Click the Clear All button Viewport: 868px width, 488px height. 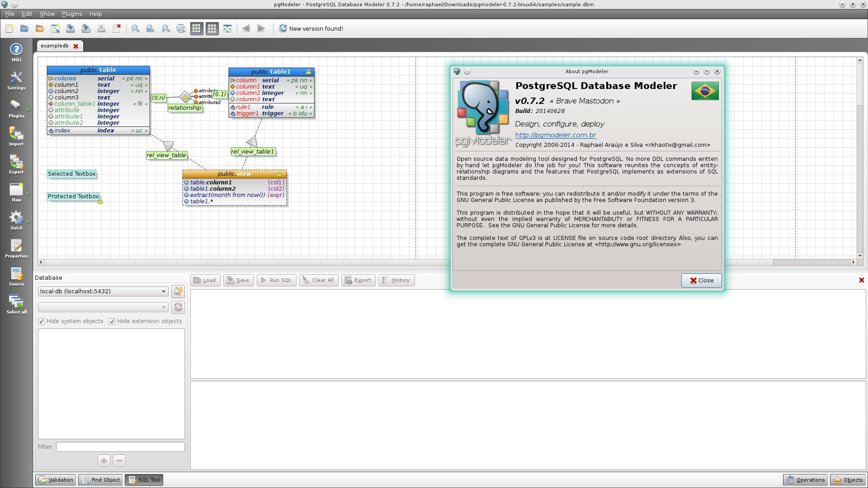[x=318, y=280]
